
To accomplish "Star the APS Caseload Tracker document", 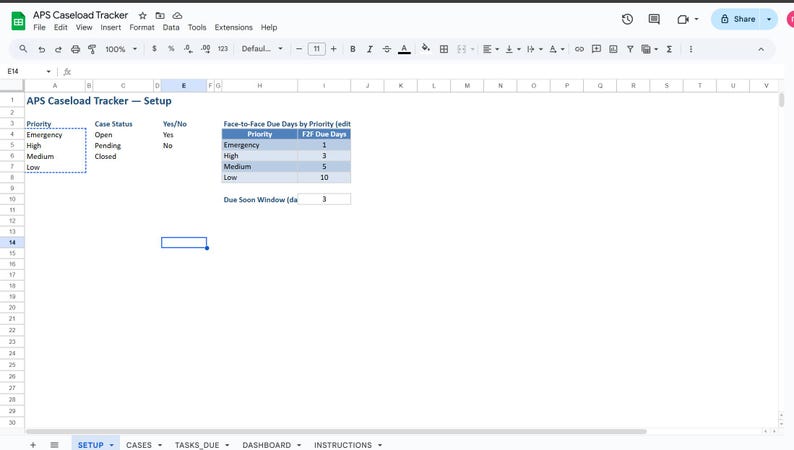I will point(143,16).
